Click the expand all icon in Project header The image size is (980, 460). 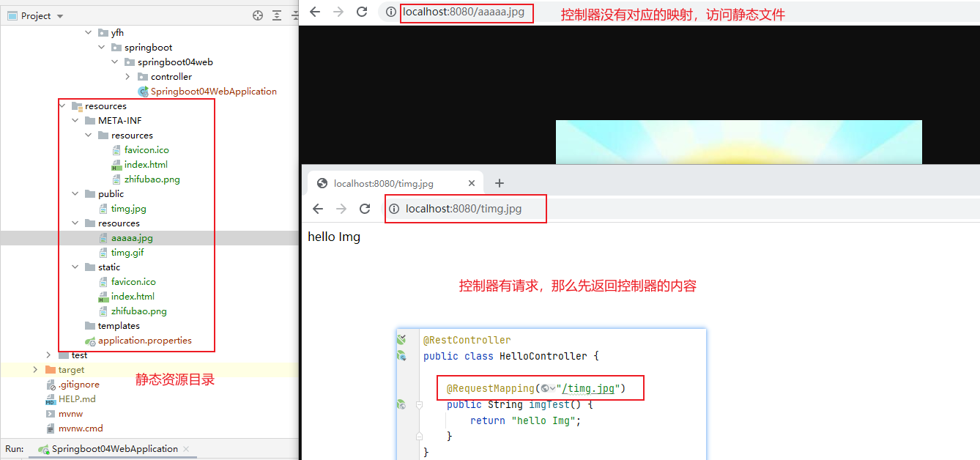click(277, 15)
